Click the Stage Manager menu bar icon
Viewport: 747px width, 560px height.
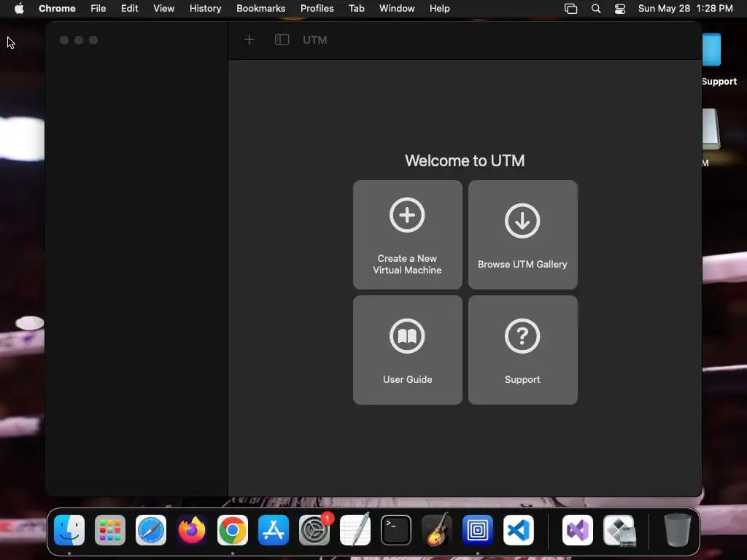(x=570, y=9)
